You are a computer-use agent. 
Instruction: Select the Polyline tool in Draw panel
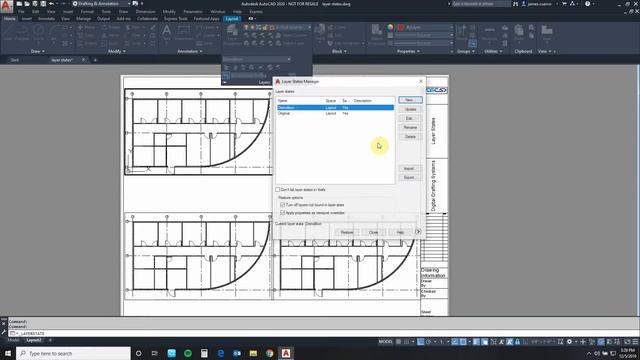pyautogui.click(x=22, y=33)
